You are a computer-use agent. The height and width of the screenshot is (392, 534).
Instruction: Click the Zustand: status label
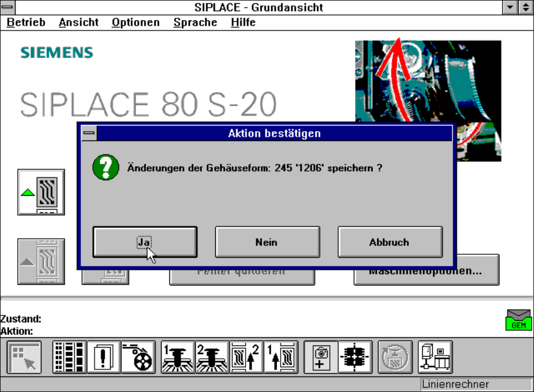coord(21,319)
